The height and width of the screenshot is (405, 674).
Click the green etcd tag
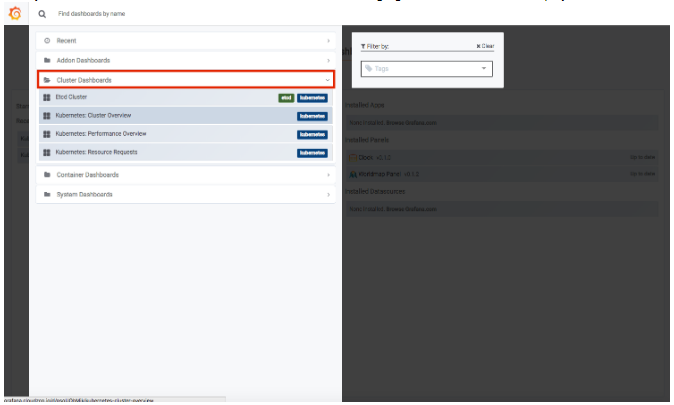pos(286,98)
